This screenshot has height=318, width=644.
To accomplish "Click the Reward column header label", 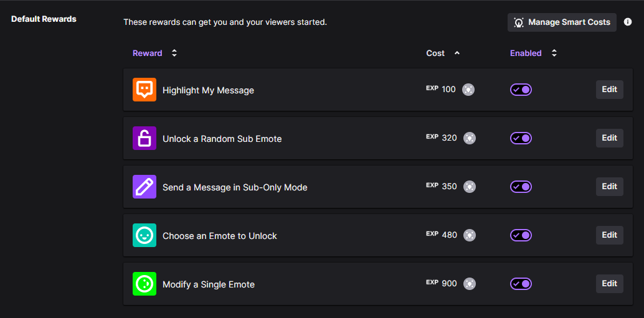I will (x=148, y=54).
